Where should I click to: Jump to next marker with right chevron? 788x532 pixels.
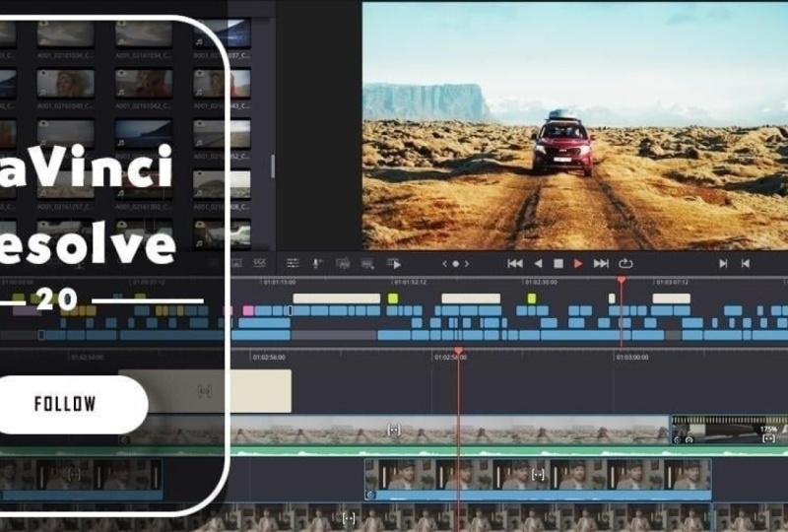[x=467, y=263]
